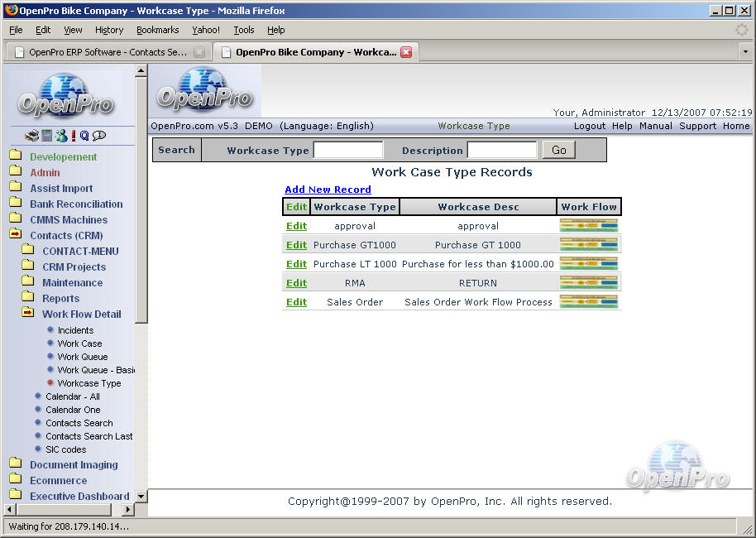
Task: Expand the CONTACT-MENU folder
Action: pyautogui.click(x=28, y=249)
